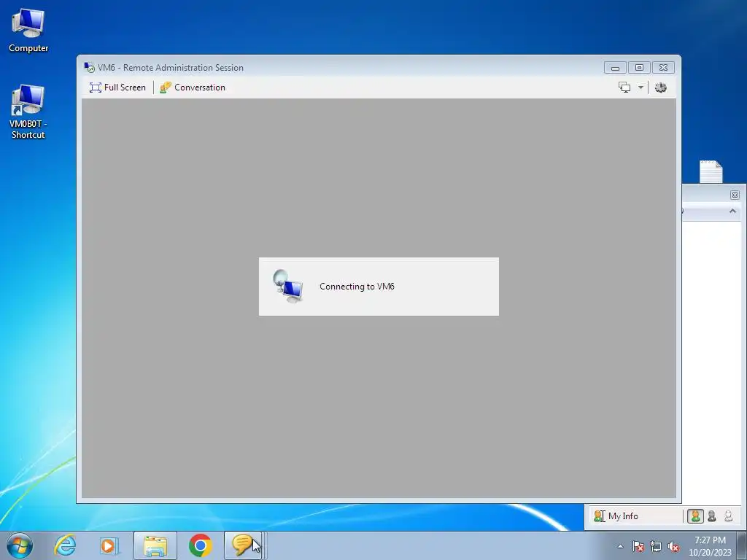Set status with the light gray user icon

click(x=729, y=516)
